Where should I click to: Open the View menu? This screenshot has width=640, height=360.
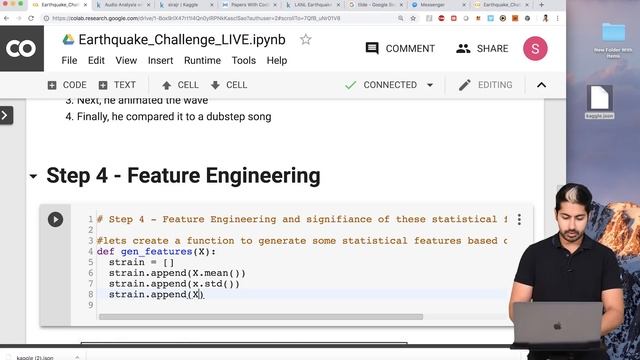126,60
